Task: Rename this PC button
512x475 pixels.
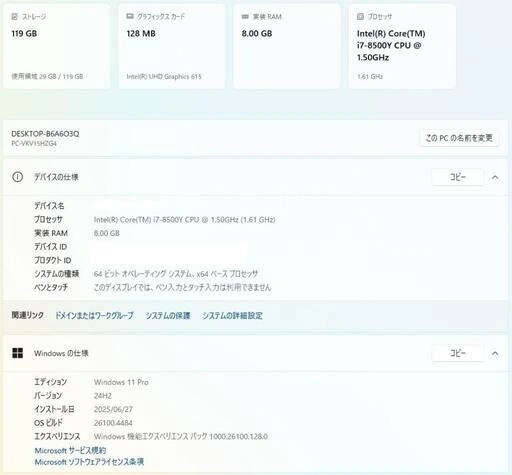Action: 459,138
